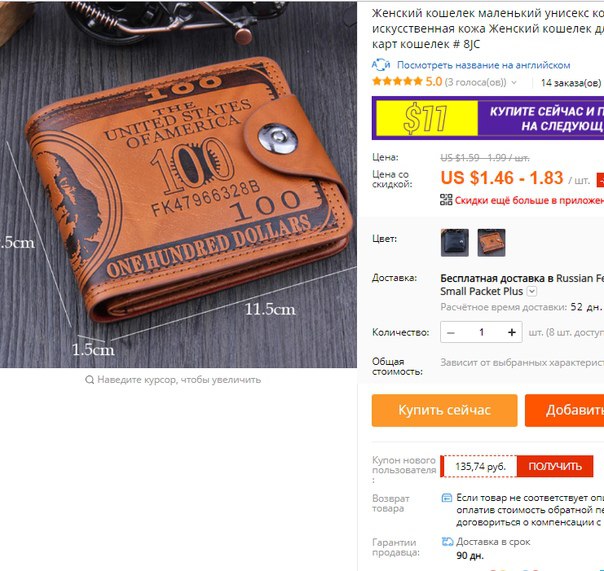Click the on-time delivery guarantee icon
The height and width of the screenshot is (571, 604).
click(x=447, y=542)
